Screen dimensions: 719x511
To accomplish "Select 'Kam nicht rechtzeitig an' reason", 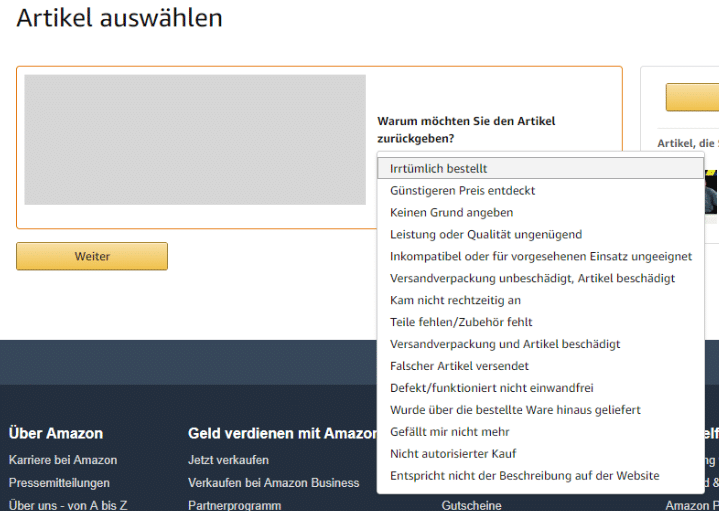I will 455,300.
